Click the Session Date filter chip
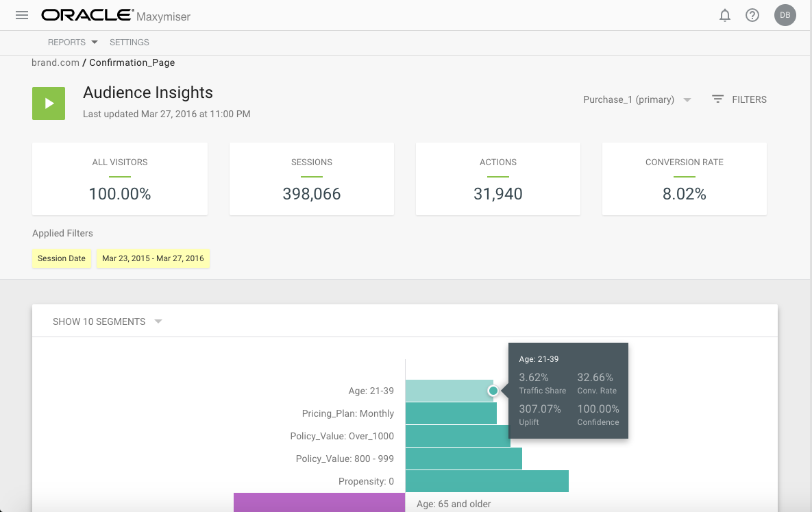 coord(62,258)
